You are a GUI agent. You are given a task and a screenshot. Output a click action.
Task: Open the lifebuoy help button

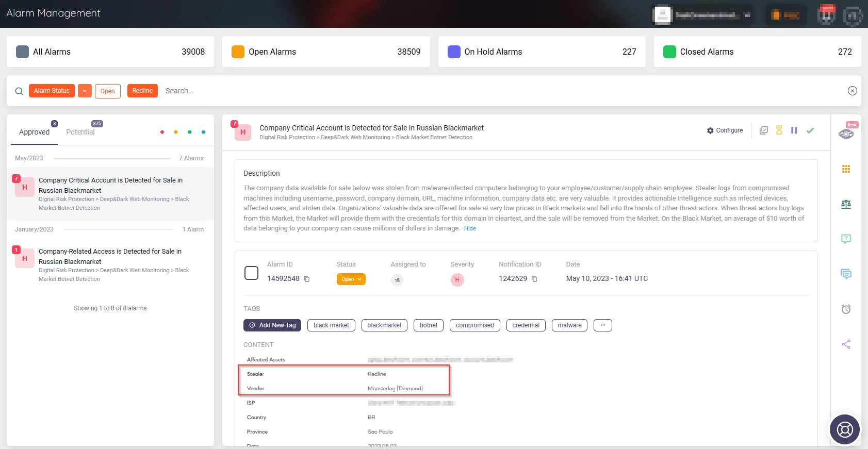845,429
